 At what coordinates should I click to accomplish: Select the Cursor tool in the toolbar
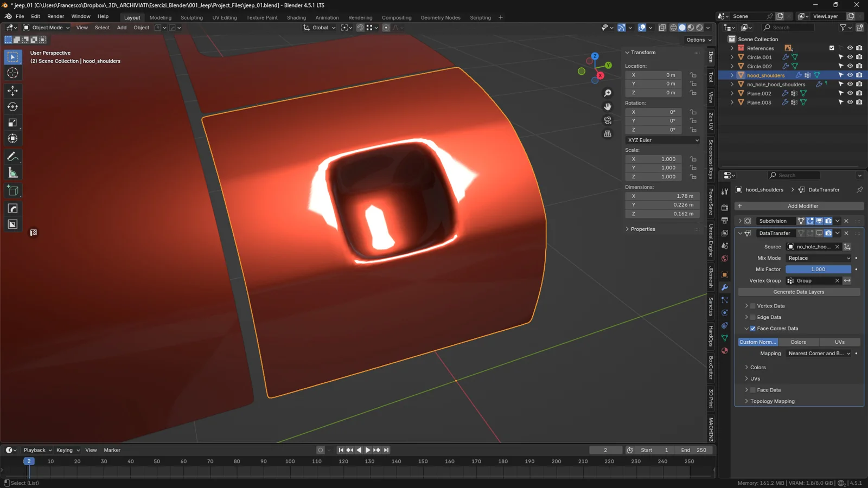[13, 73]
